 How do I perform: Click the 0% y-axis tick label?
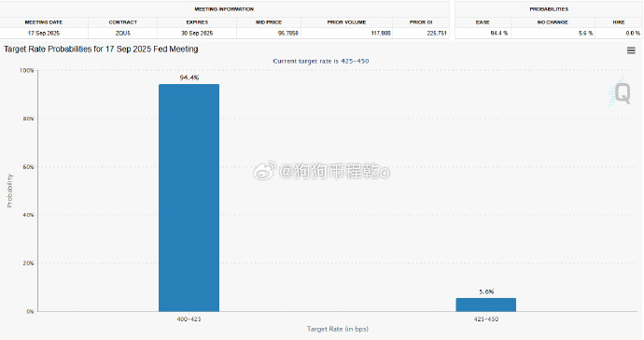[30, 312]
